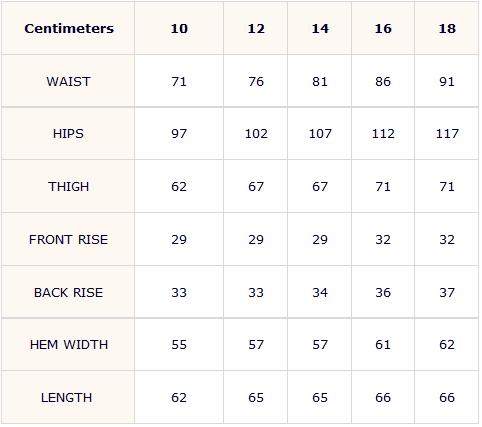Select the size 10 column header
This screenshot has width=482, height=427.
pos(179,29)
